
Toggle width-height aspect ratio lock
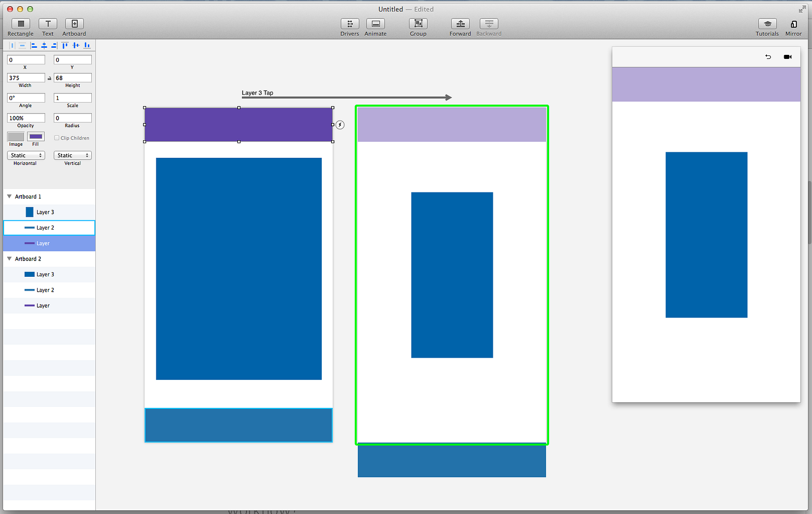(x=49, y=78)
